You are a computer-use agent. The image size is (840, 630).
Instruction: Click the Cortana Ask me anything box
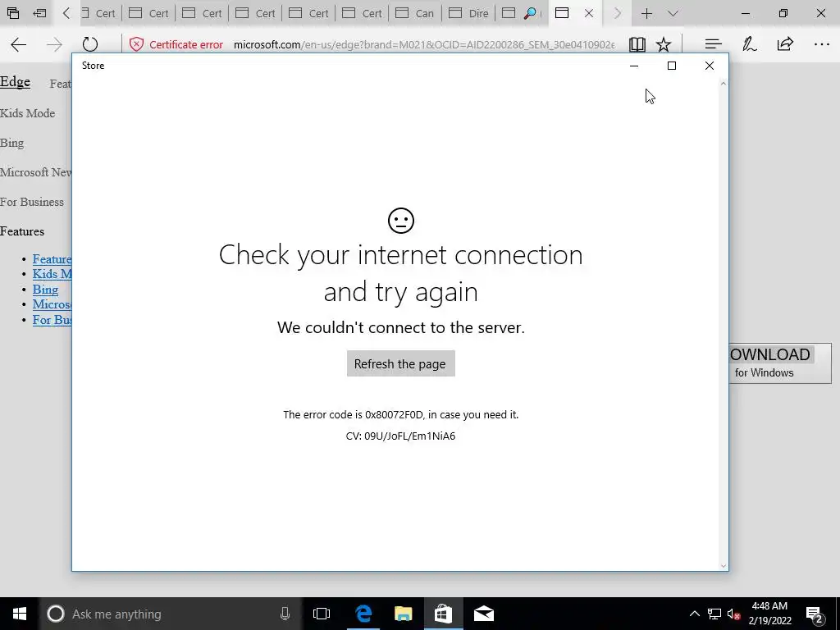[171, 614]
